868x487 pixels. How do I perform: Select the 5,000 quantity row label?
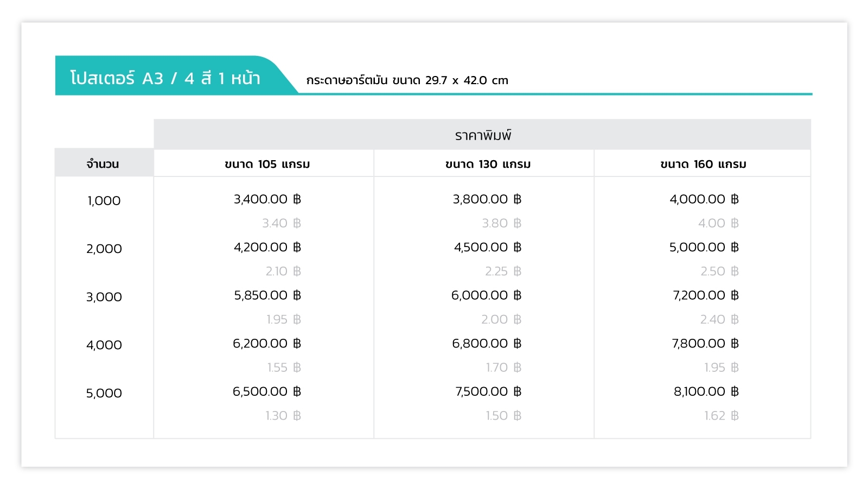[x=104, y=393]
